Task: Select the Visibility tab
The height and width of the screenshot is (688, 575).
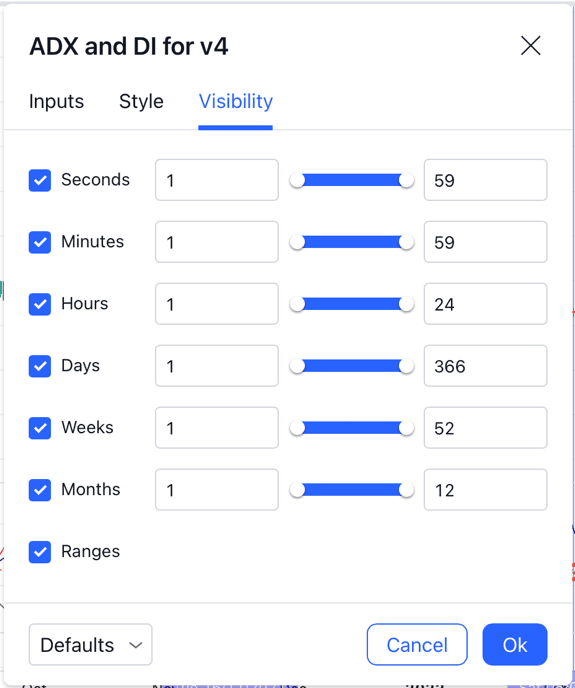Action: [236, 101]
